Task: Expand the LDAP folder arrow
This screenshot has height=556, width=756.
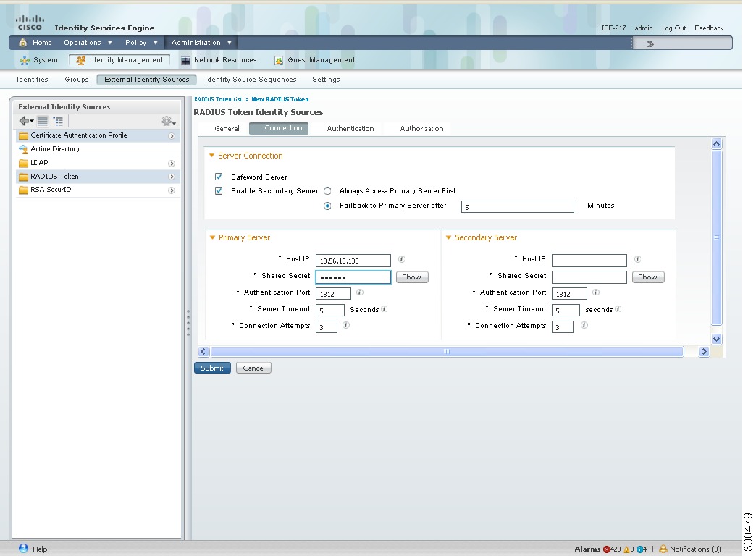Action: click(171, 164)
